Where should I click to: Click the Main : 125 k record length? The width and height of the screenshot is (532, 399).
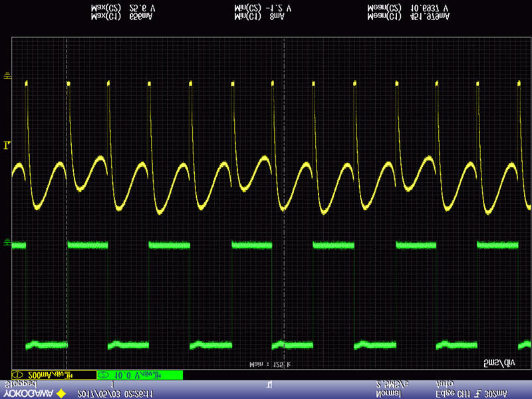click(270, 364)
